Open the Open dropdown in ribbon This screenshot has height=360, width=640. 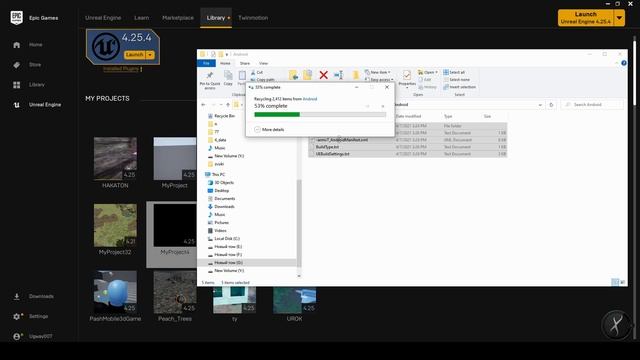coord(428,72)
